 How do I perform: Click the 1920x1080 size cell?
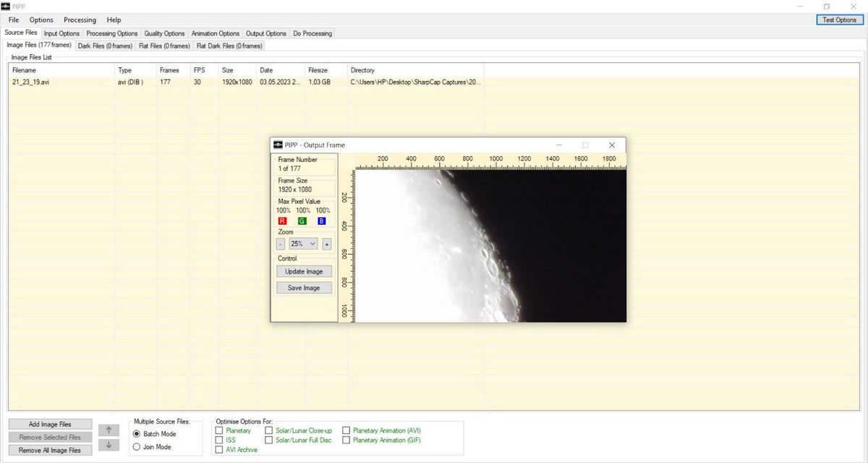[x=237, y=82]
